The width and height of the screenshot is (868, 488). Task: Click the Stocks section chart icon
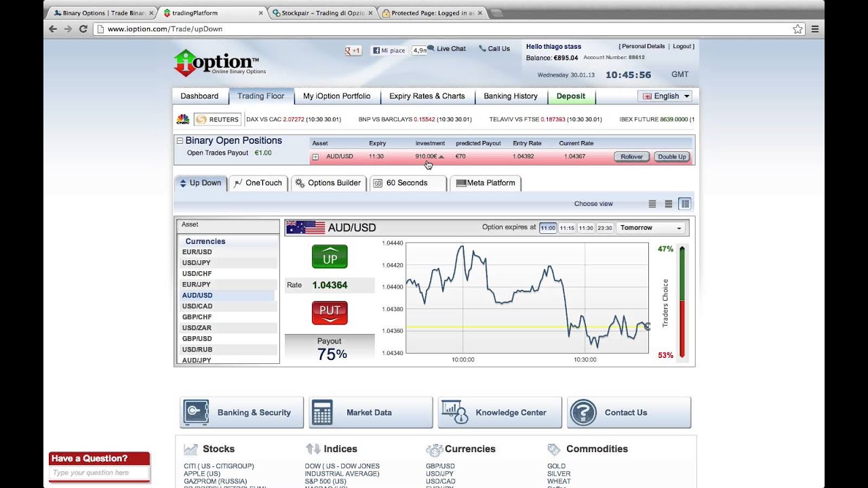[191, 449]
